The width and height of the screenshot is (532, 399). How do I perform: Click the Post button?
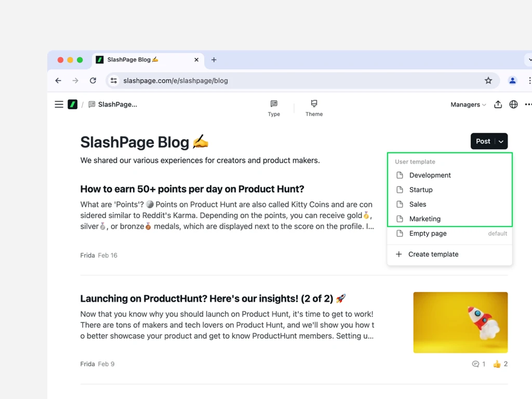tap(483, 141)
